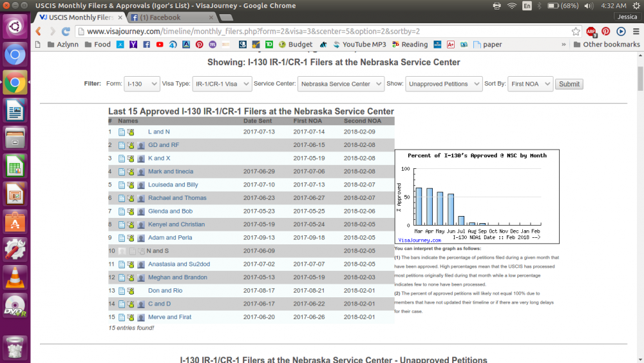The width and height of the screenshot is (644, 363).
Task: Open the Adam and Perla link
Action: pos(170,238)
